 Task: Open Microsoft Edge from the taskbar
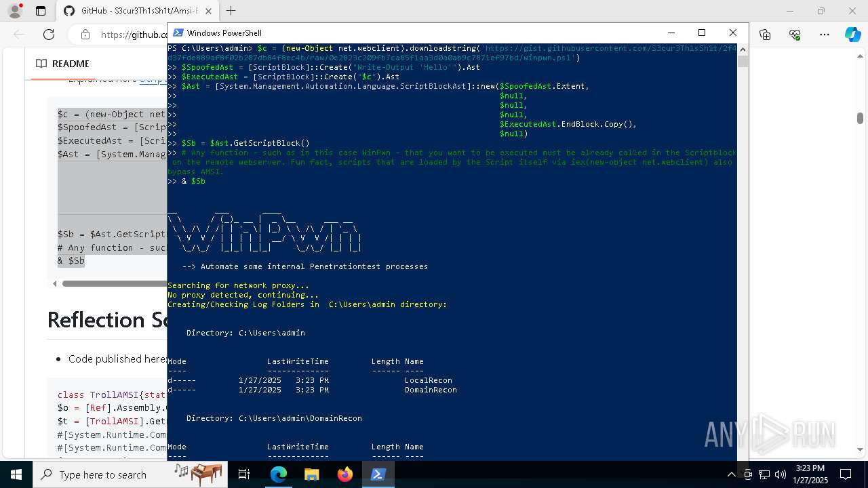pyautogui.click(x=279, y=474)
